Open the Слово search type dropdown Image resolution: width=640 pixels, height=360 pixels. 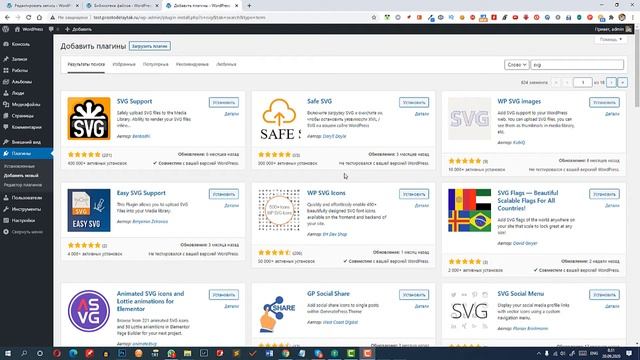coord(516,64)
